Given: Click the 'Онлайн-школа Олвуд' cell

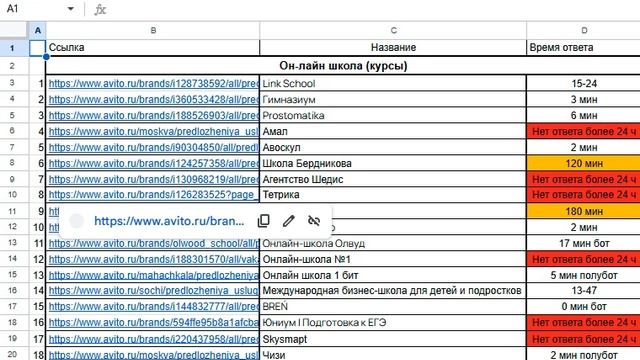Looking at the screenshot, I should point(393,243).
